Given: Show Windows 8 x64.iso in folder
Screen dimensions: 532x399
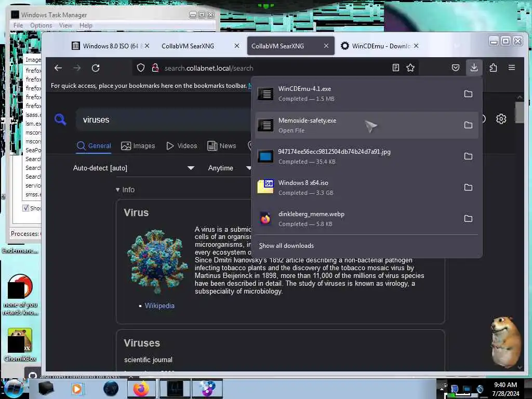Looking at the screenshot, I should (468, 187).
